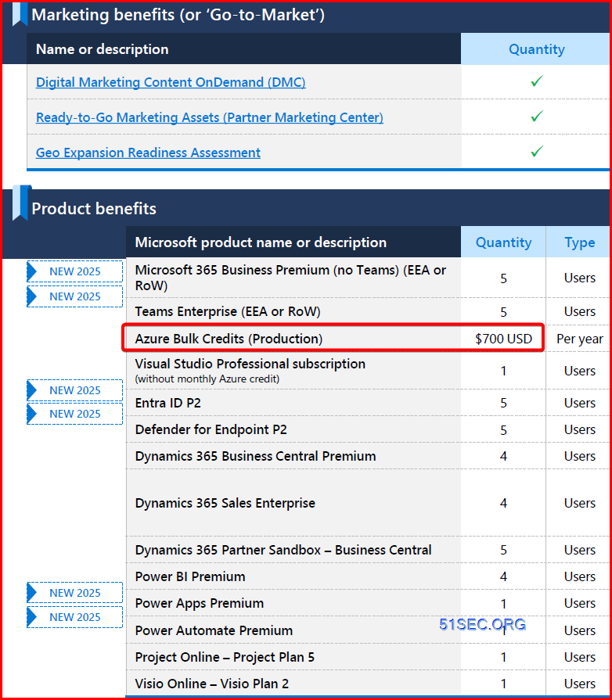Click 'Users' in the Visual Studio Professional row
This screenshot has height=700, width=612.
(579, 371)
